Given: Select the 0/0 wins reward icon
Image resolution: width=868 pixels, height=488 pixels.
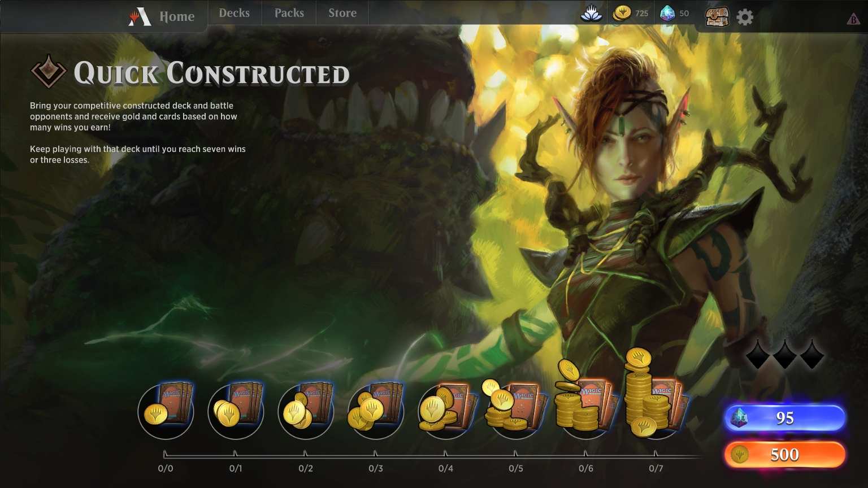Looking at the screenshot, I should [166, 411].
